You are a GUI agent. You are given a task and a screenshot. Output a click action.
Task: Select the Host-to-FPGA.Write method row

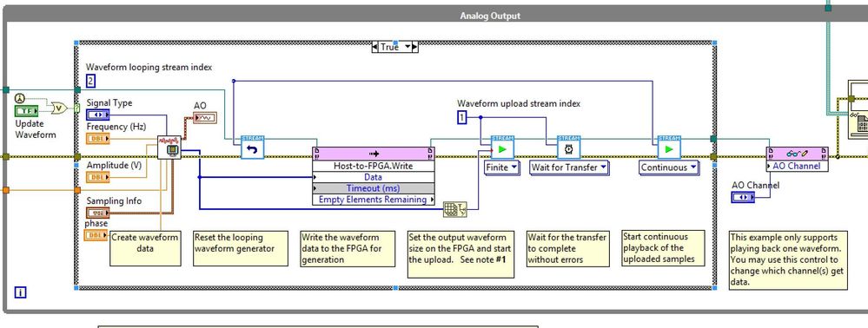374,166
